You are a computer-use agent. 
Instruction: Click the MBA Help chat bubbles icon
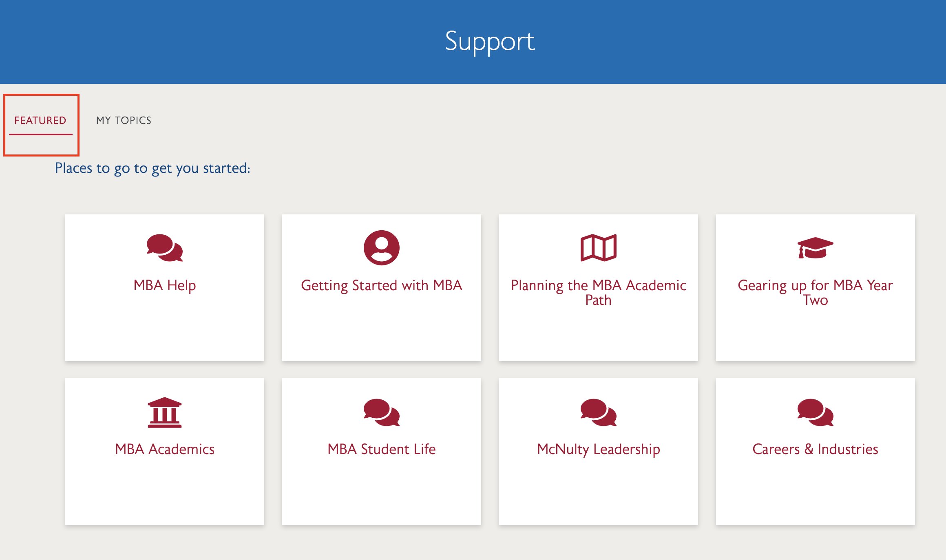coord(165,248)
